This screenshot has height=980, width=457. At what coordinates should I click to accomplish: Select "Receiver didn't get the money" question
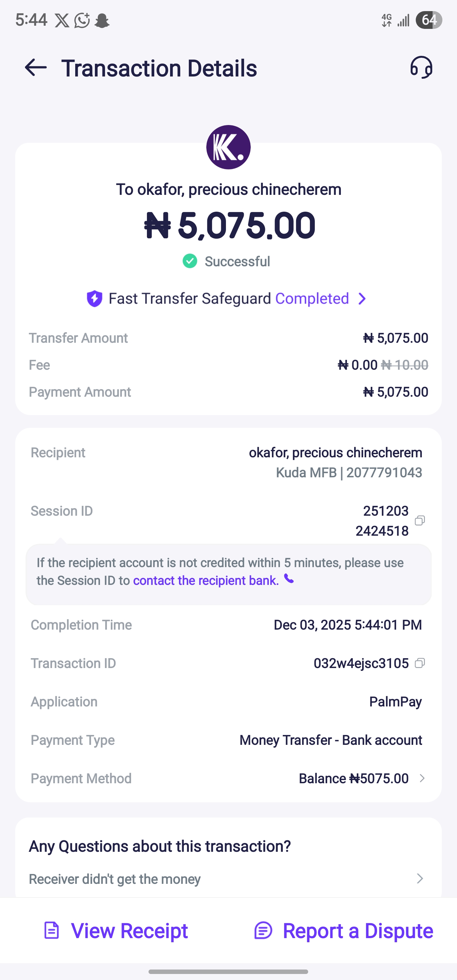click(115, 879)
